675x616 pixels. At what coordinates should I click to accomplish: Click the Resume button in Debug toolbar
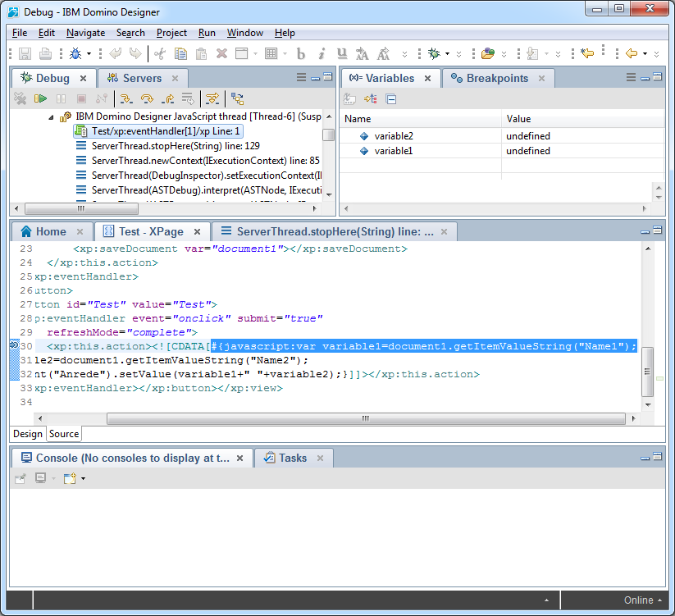tap(40, 99)
